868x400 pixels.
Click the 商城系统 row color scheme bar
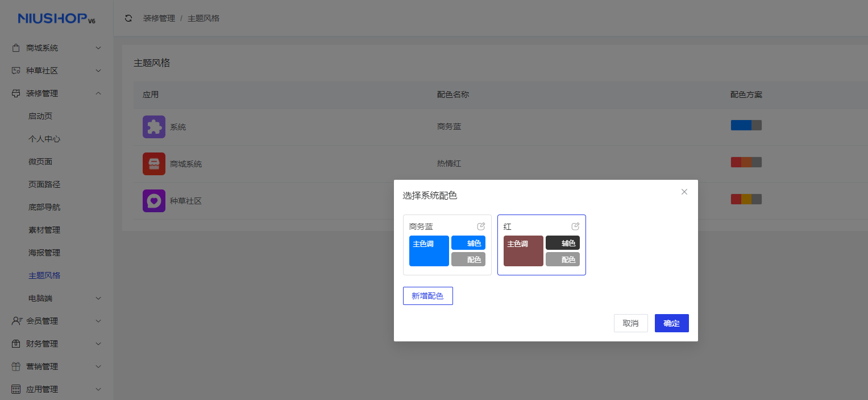click(746, 162)
